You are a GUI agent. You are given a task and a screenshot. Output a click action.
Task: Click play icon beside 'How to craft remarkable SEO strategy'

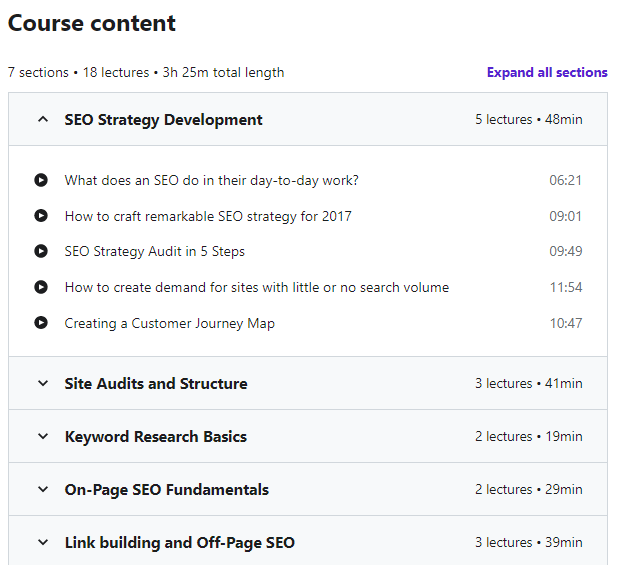coord(41,216)
